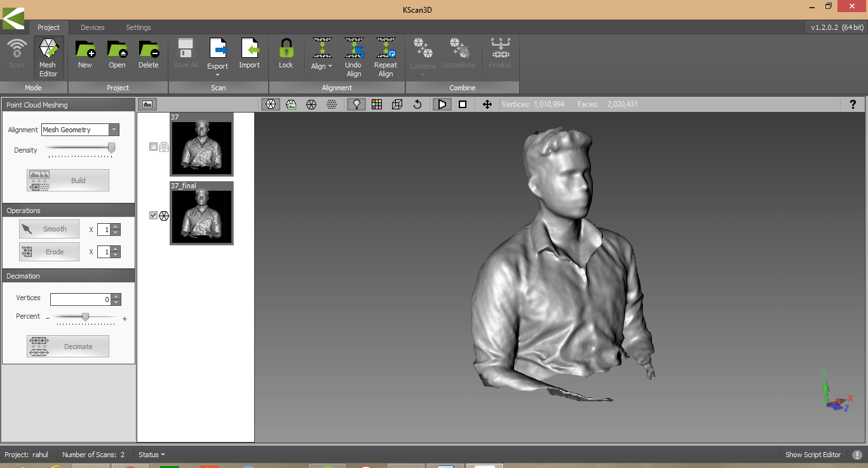The image size is (868, 468).
Task: Click the reset view rotation icon
Action: [417, 104]
